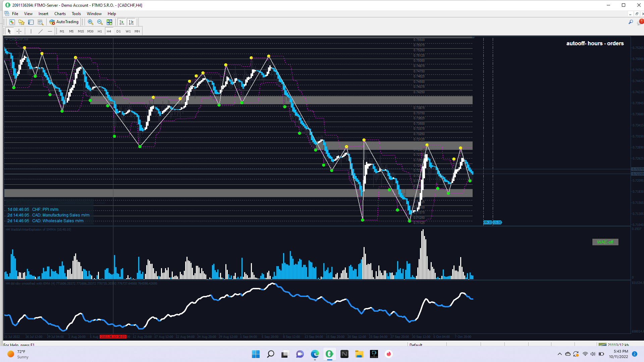Switch to the D1 timeframe
The image size is (644, 362).
(x=118, y=31)
